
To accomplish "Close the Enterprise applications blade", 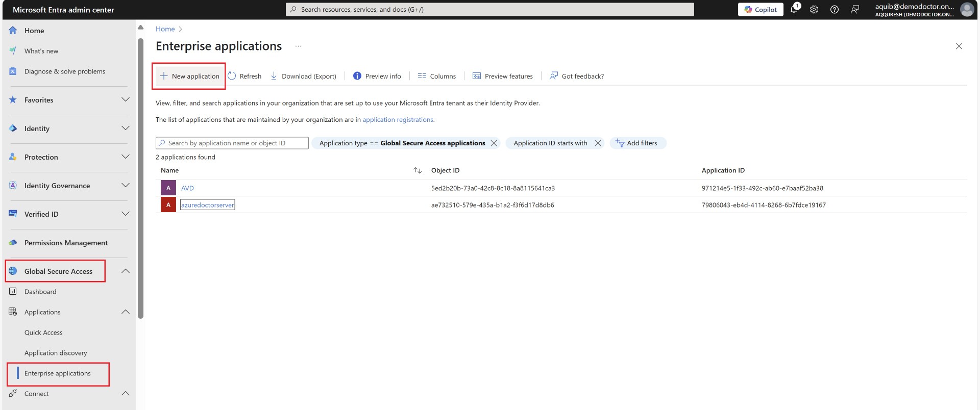I will (959, 46).
